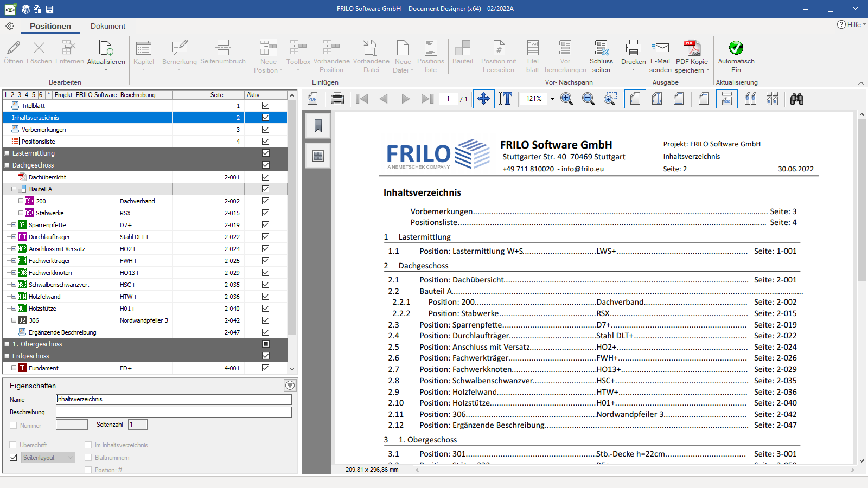This screenshot has height=488, width=868.
Task: Toggle Aktiv checkbox for Sparrenpfette
Action: point(265,225)
